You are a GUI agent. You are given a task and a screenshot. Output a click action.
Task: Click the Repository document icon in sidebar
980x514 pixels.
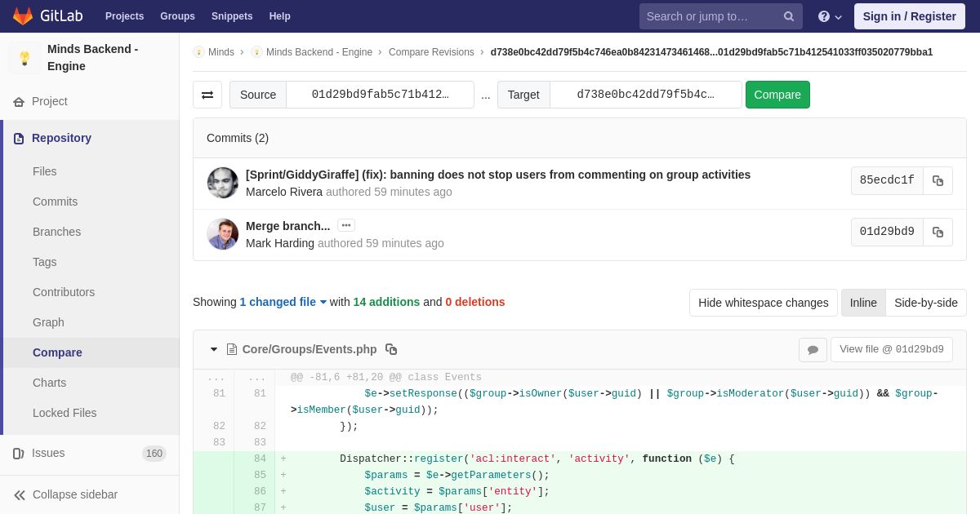19,139
